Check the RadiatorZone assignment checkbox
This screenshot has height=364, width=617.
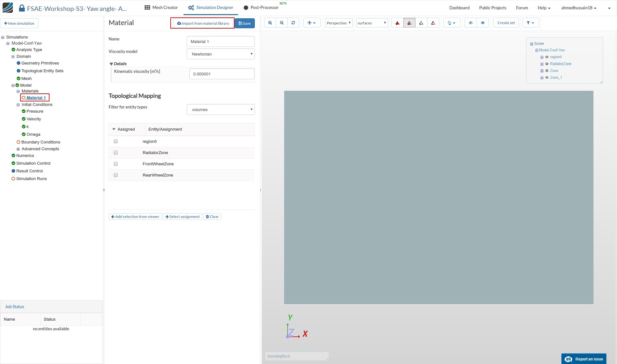[116, 152]
